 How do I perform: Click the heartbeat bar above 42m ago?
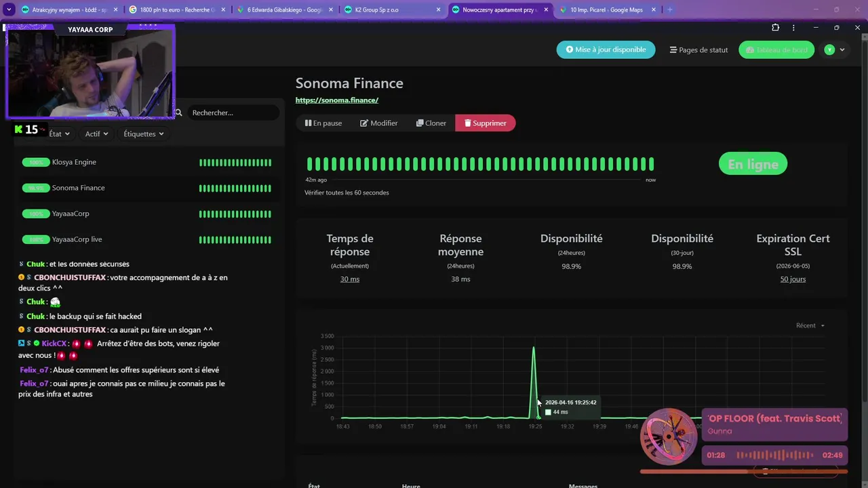[x=310, y=164]
